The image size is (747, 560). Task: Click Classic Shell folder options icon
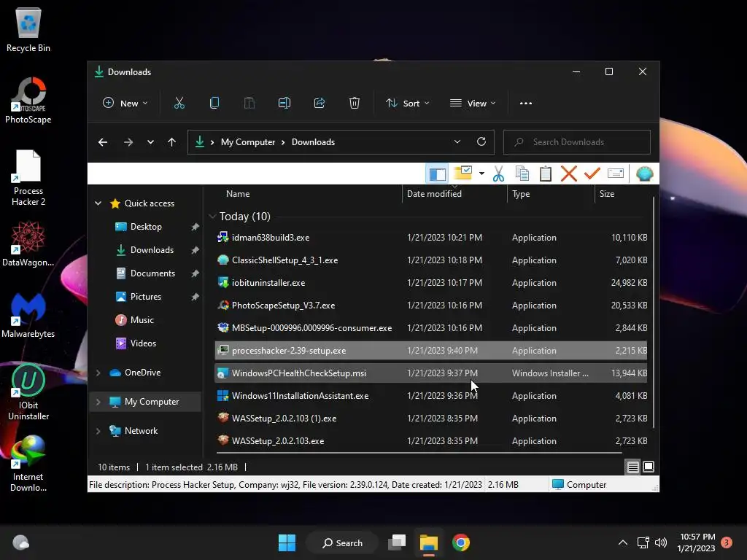[462, 174]
